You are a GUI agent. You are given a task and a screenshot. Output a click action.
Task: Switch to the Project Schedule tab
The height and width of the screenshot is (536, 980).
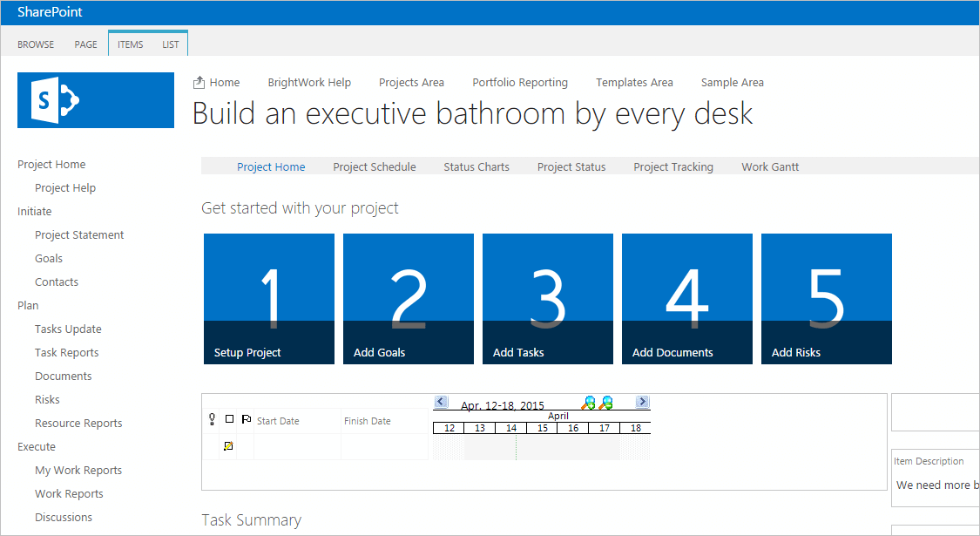tap(375, 166)
